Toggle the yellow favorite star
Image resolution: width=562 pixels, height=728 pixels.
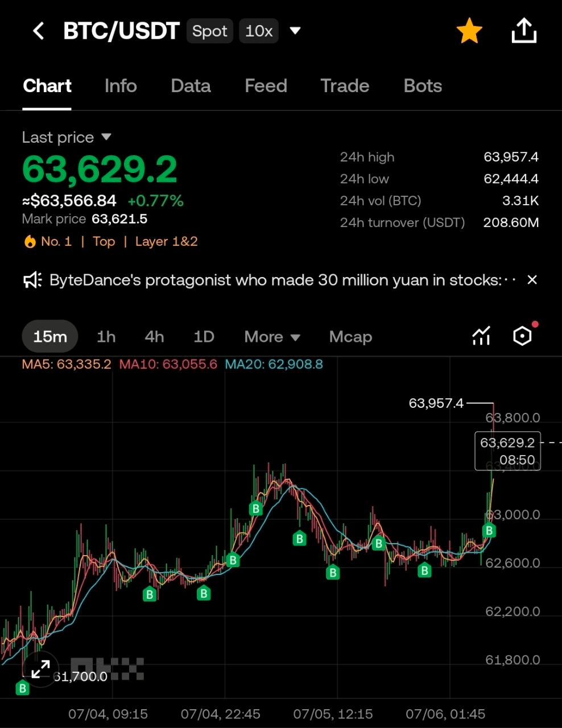pos(469,31)
